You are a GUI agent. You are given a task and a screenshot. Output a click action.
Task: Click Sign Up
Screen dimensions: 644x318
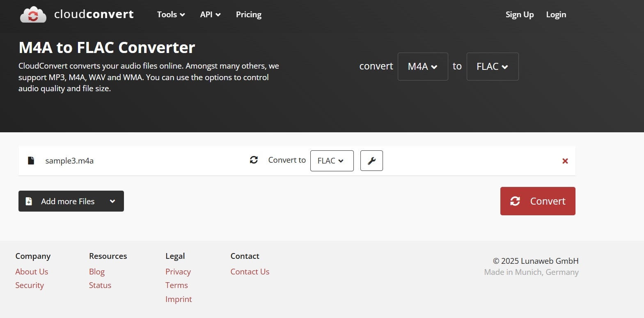point(520,14)
